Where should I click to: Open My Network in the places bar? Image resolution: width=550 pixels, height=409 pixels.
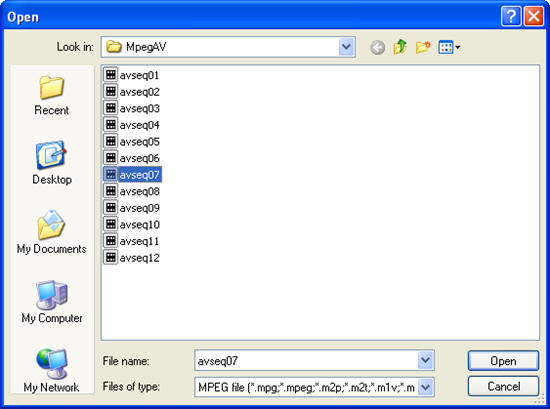tap(52, 370)
